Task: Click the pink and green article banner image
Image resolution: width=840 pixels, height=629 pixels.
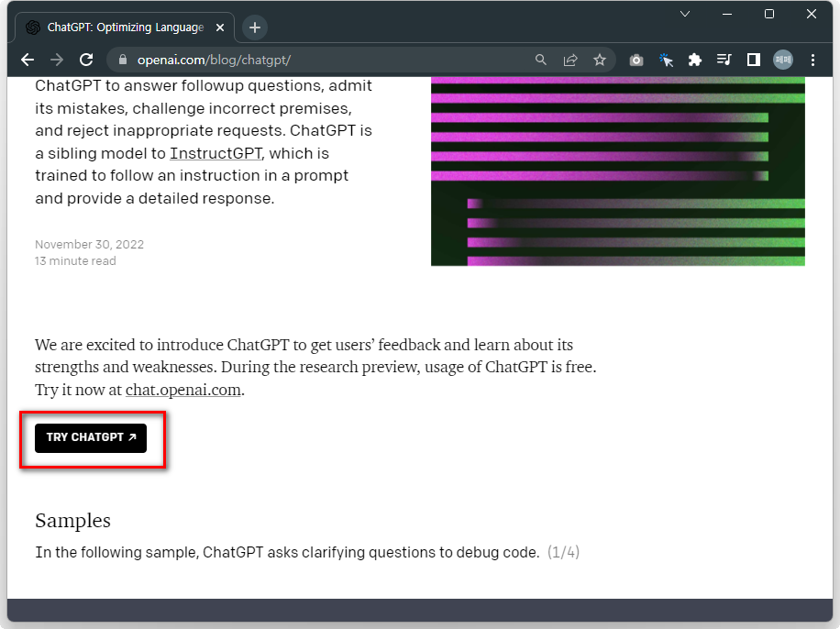Action: pos(618,171)
